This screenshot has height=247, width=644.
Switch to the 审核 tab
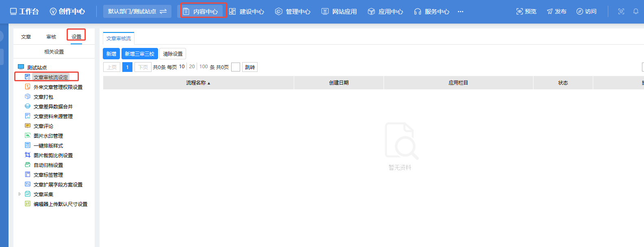click(x=51, y=37)
